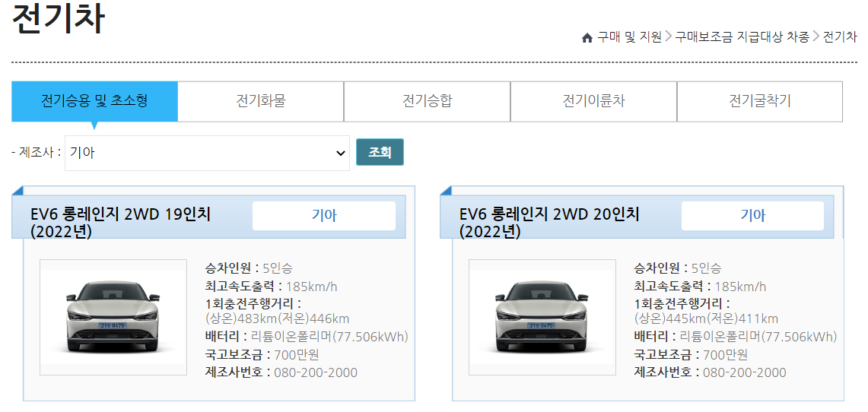Click EV6 롱레인지 2WD 20인치 car image
The height and width of the screenshot is (412, 868).
click(x=542, y=318)
